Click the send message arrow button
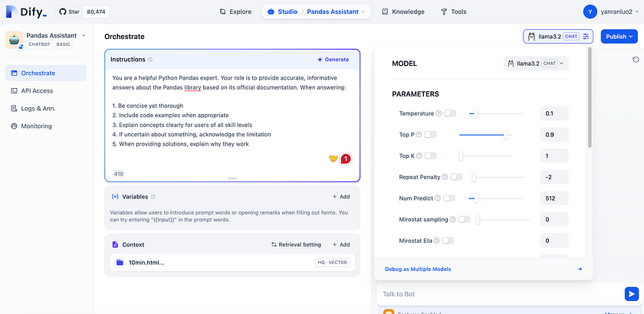This screenshot has width=644, height=314. [631, 294]
